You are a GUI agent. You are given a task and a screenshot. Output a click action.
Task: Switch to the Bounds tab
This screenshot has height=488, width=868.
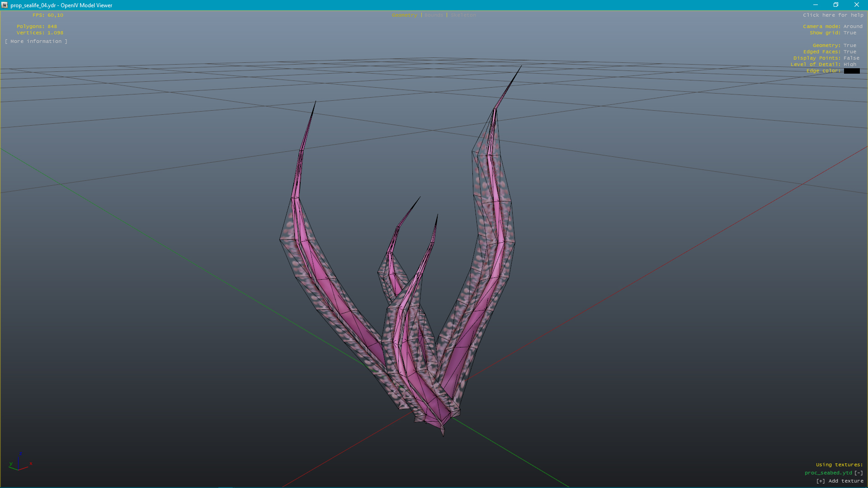click(x=434, y=15)
